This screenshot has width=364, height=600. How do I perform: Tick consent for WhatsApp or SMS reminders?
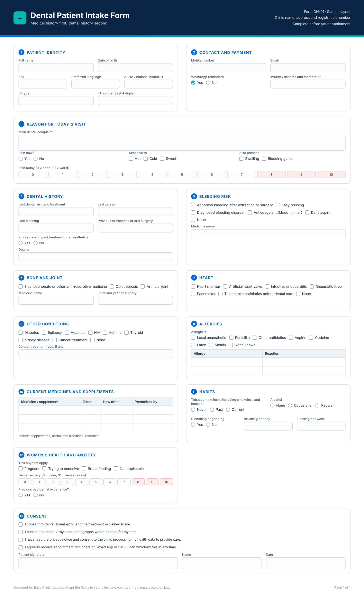[21, 547]
